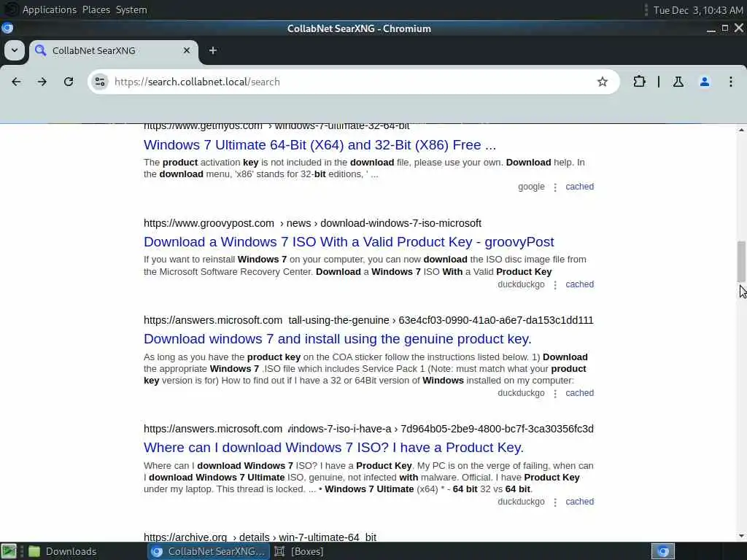747x560 pixels.
Task: Open a new tab
Action: [213, 50]
